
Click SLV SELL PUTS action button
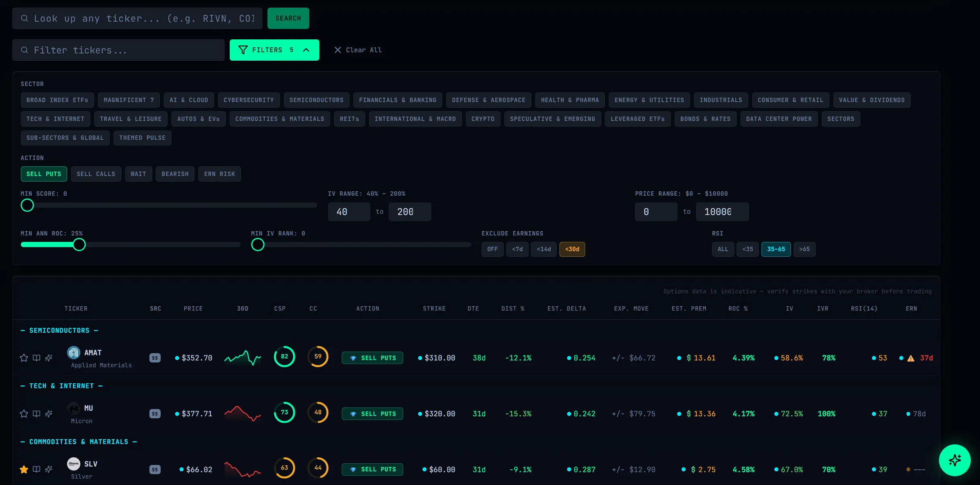(372, 469)
